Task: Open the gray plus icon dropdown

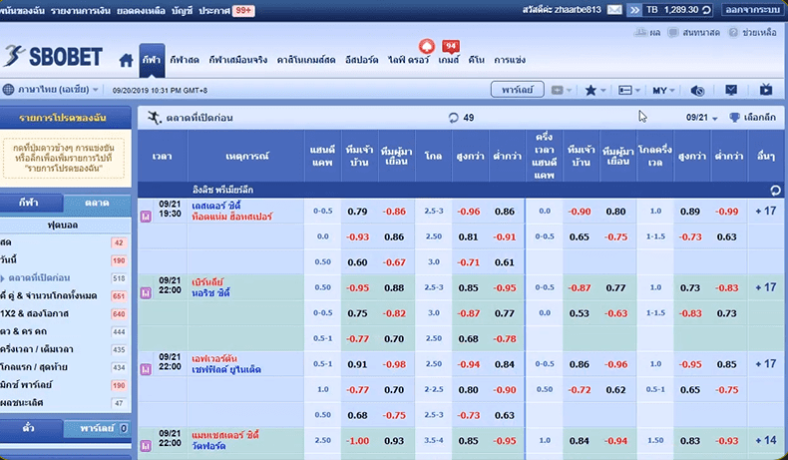Action: pyautogui.click(x=561, y=90)
